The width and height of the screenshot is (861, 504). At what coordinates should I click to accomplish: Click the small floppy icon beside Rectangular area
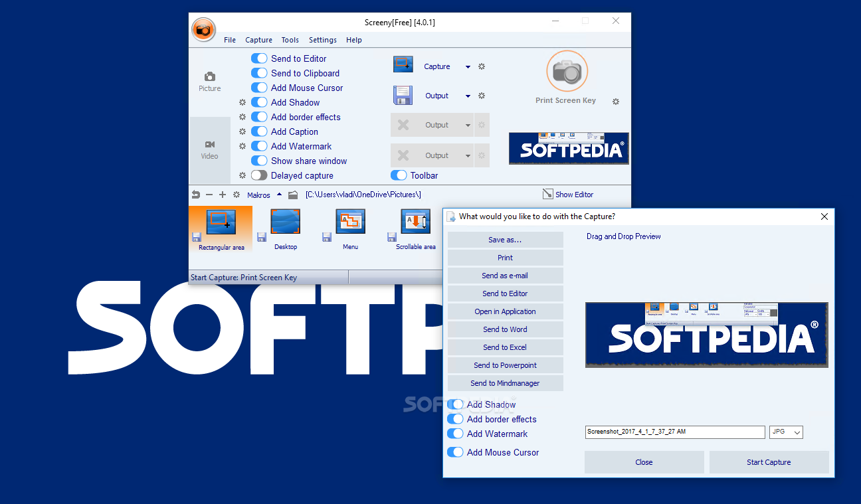(x=196, y=237)
